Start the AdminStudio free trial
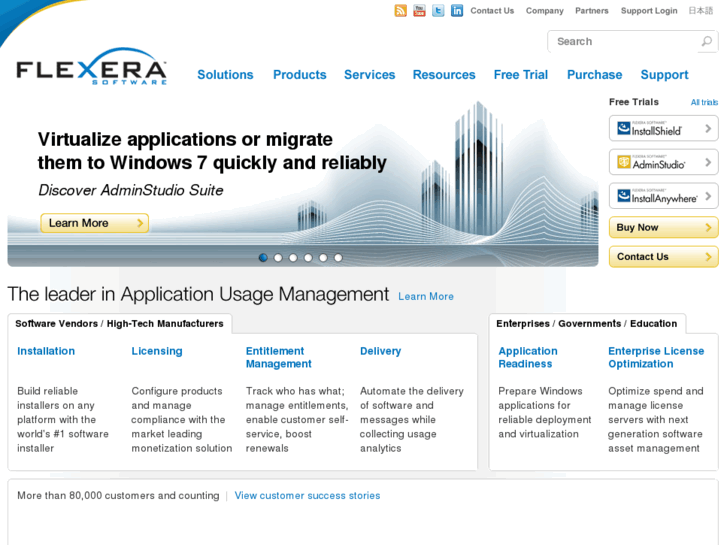 663,162
